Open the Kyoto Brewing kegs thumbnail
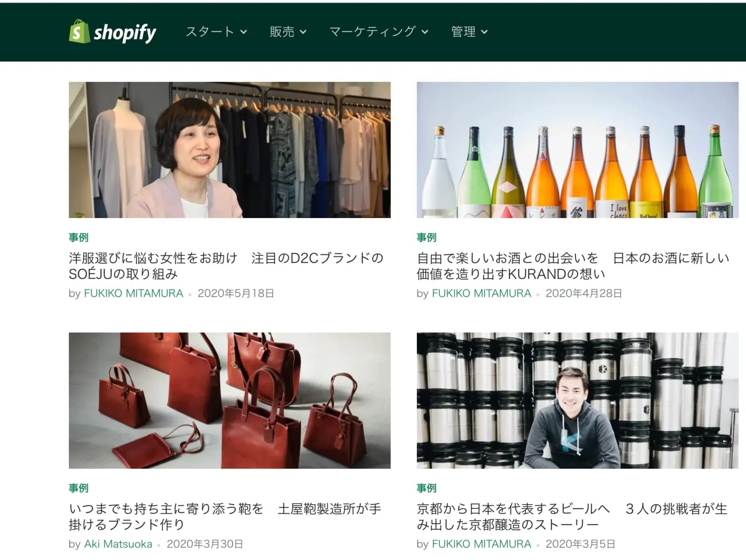 tap(577, 401)
